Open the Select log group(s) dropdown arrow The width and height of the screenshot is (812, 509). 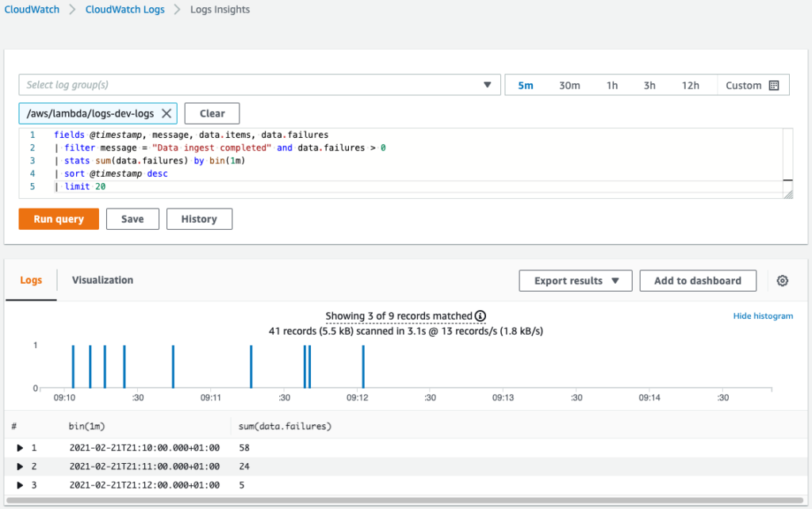tap(488, 85)
